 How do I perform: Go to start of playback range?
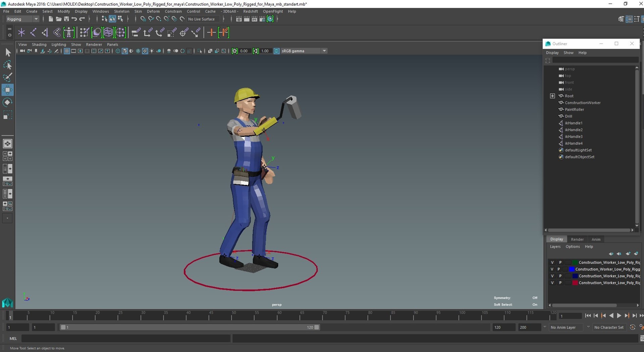click(588, 316)
